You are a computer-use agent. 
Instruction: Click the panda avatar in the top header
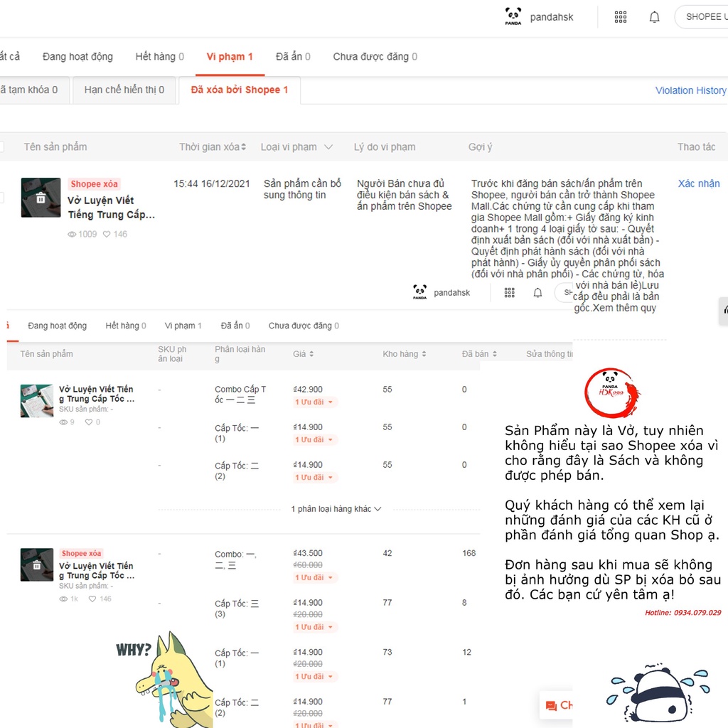click(x=513, y=17)
